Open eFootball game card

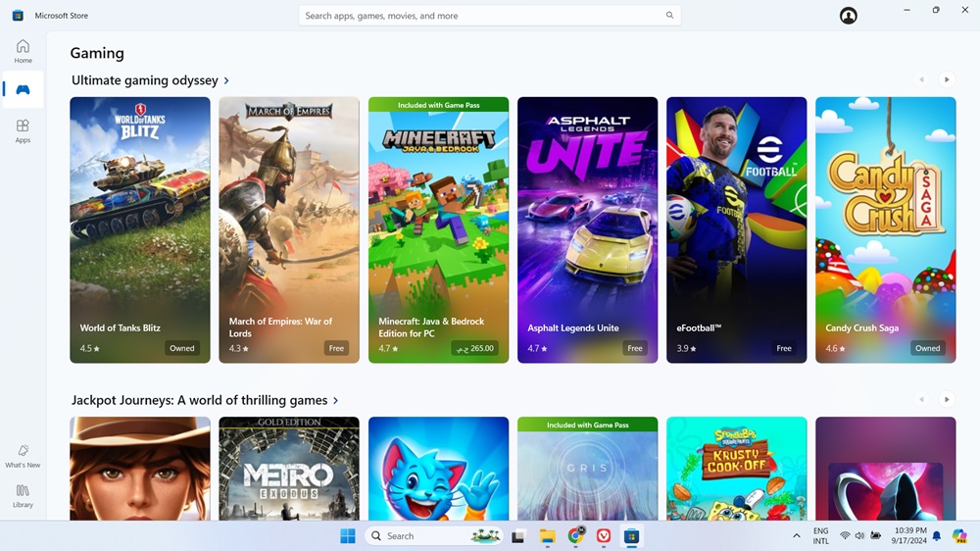(736, 229)
